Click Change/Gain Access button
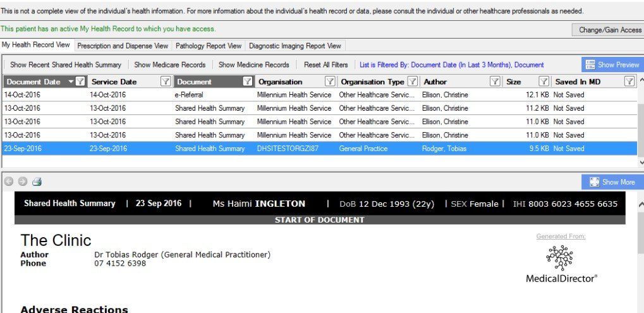 tap(609, 30)
